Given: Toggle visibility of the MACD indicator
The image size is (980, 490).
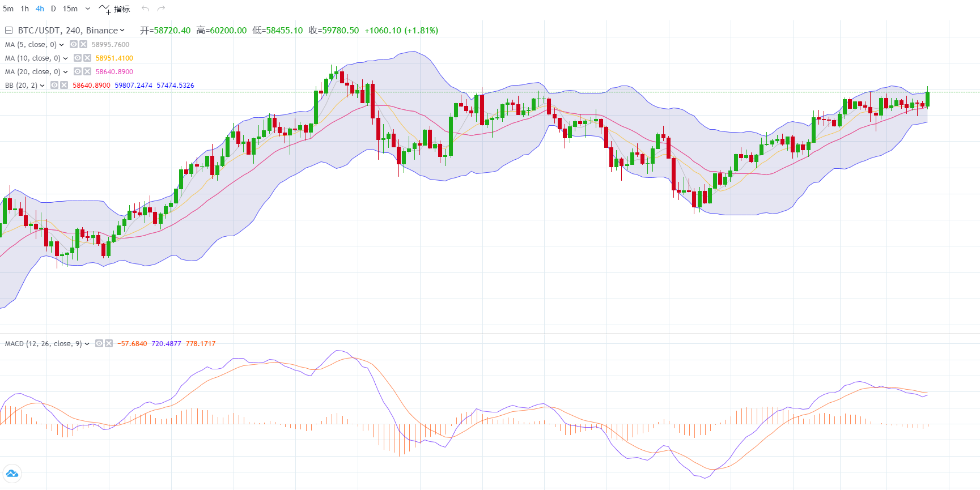Looking at the screenshot, I should coord(99,343).
